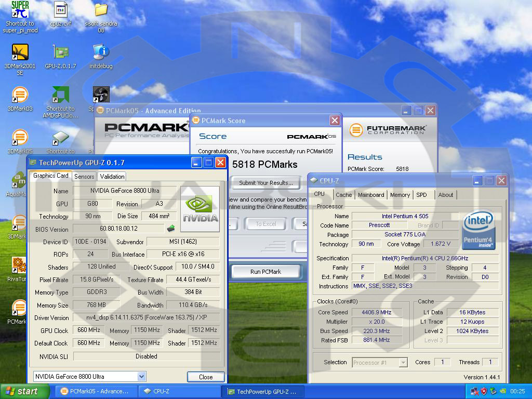Switch to the About tab in CPU-Z
532x399 pixels.
(445, 195)
